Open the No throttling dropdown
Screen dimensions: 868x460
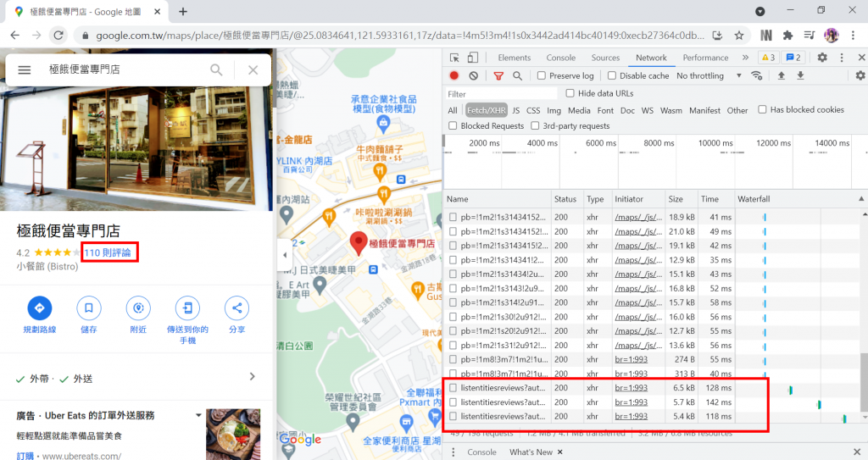709,76
